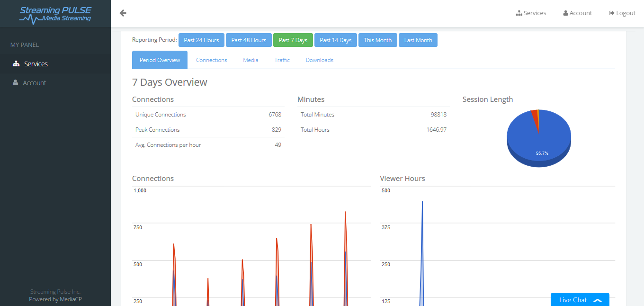Select Past 7 Days reporting period
The width and height of the screenshot is (644, 306).
coord(293,40)
